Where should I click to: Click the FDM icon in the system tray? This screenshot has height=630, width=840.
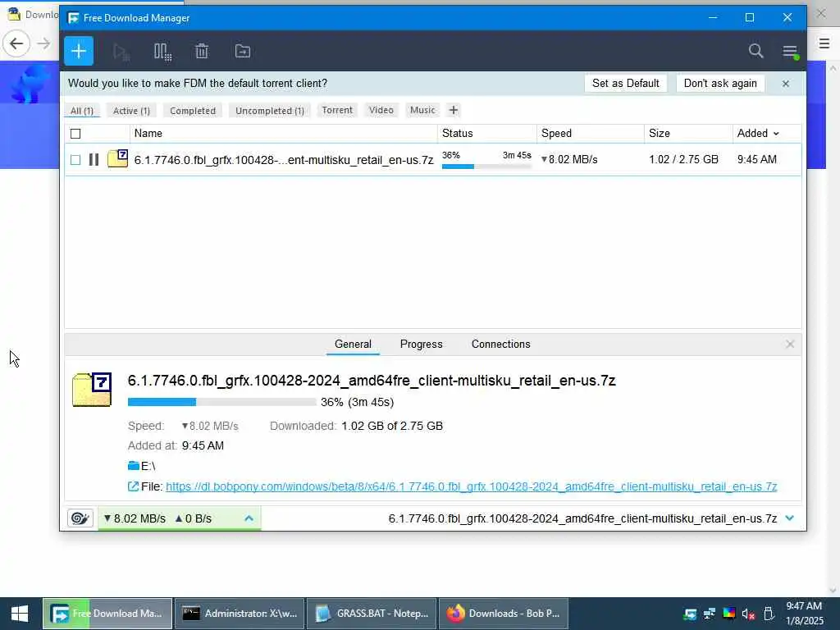691,614
